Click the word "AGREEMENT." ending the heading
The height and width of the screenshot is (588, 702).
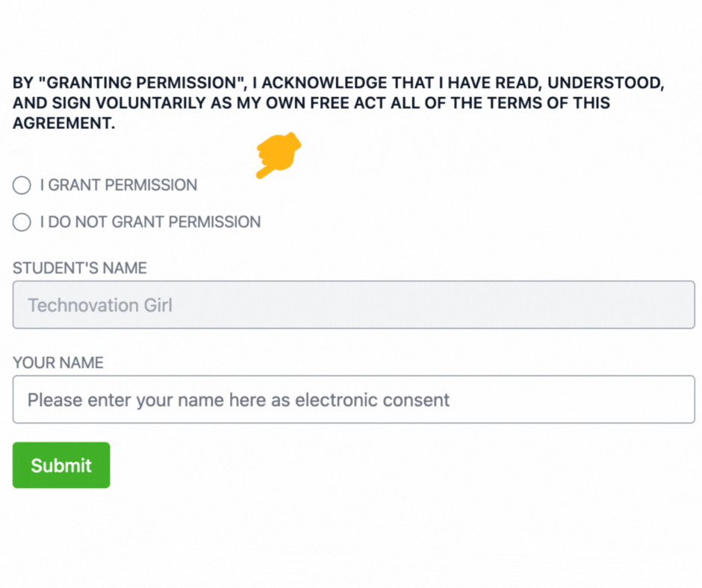coord(64,123)
